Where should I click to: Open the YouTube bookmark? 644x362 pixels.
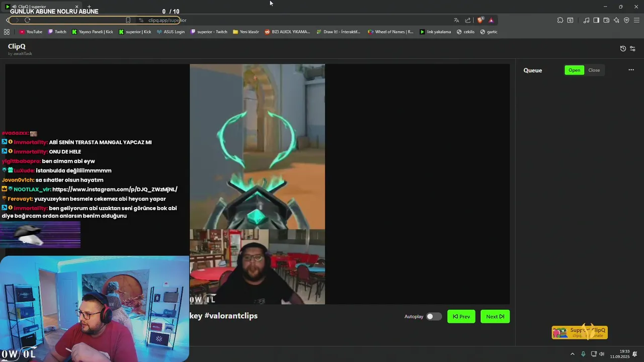point(31,32)
